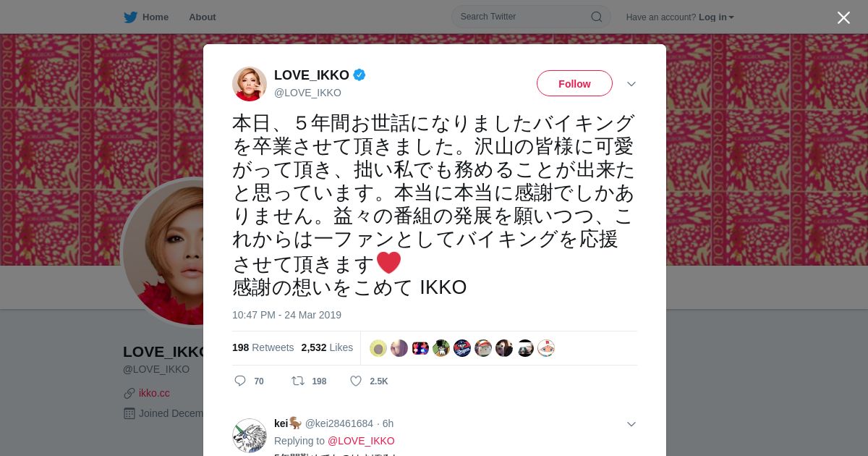Click the reply speech bubble icon
The width and height of the screenshot is (868, 456).
(x=240, y=381)
